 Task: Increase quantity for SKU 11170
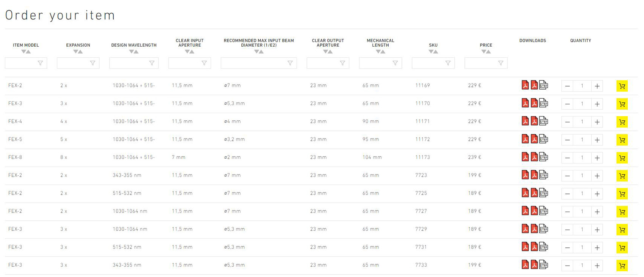point(597,104)
